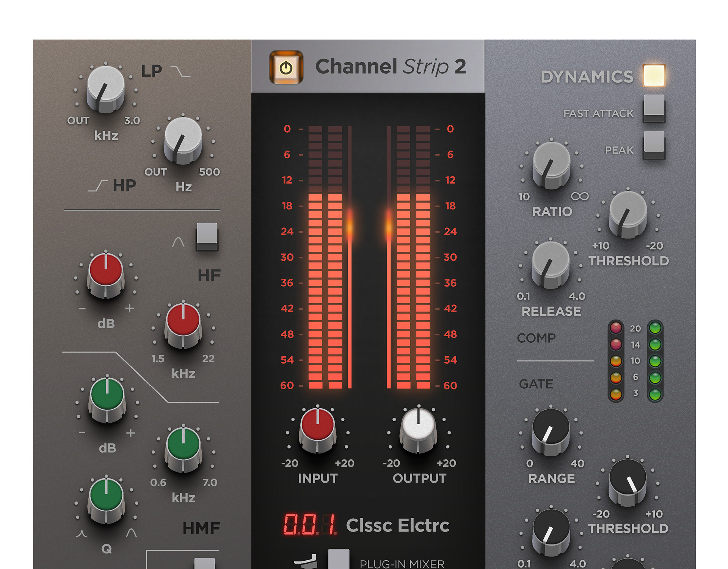Click the HP high-pass filter curve icon
Viewport: 728px width, 569px height.
click(x=98, y=186)
